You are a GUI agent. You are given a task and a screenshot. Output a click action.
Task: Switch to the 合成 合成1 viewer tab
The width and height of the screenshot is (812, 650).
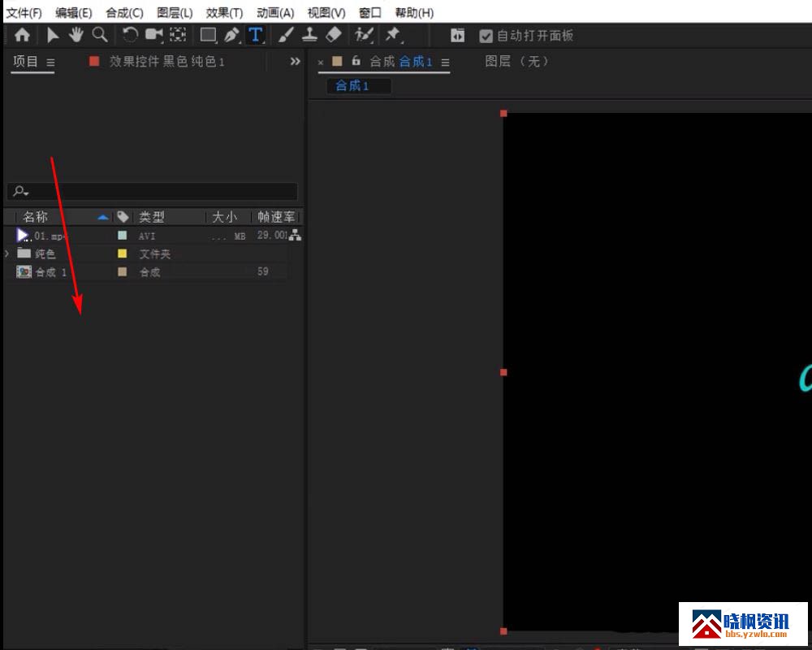pyautogui.click(x=401, y=62)
